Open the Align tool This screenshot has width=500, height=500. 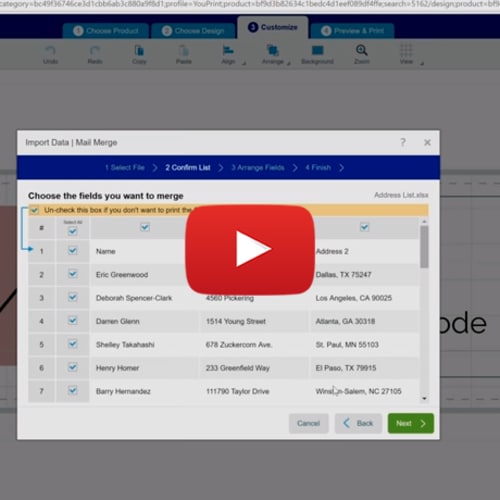point(228,51)
